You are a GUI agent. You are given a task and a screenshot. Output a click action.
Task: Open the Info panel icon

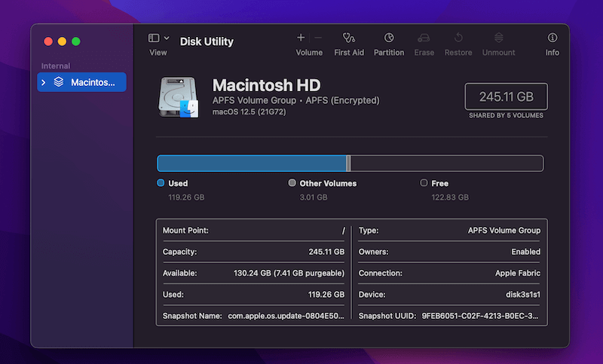coord(552,38)
